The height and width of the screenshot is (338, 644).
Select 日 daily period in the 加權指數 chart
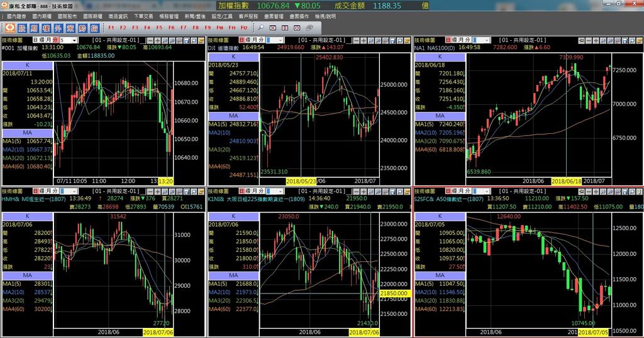click(x=36, y=40)
